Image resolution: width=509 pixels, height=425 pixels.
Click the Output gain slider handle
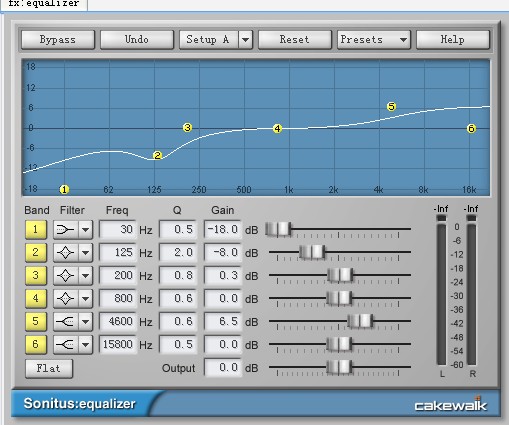click(x=339, y=367)
